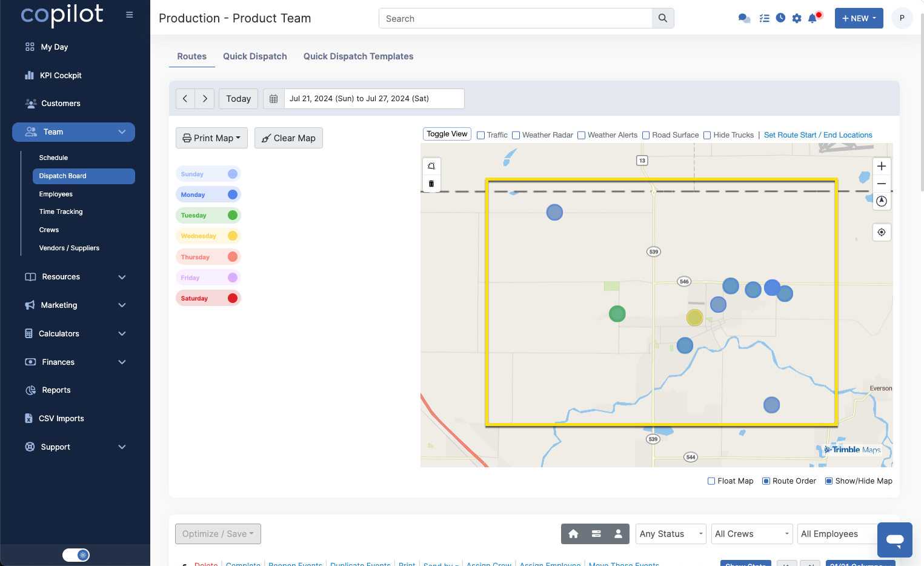
Task: Toggle the Traffic checkbox
Action: pyautogui.click(x=481, y=135)
